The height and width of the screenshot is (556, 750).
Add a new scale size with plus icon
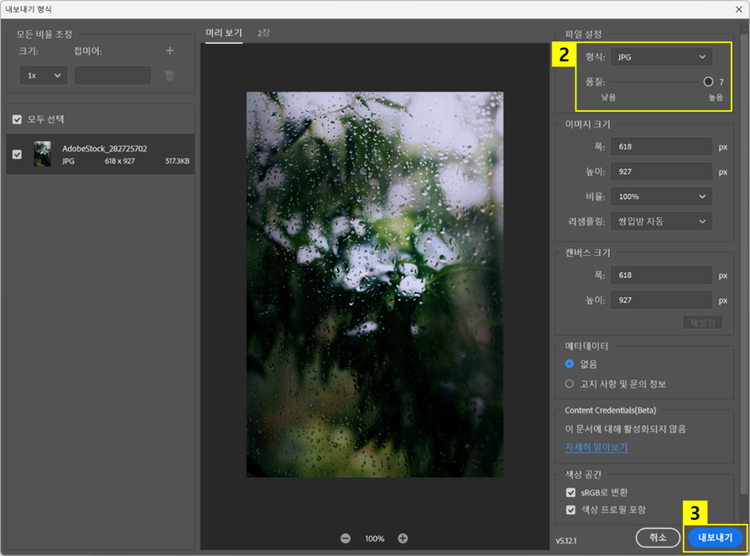(x=169, y=51)
